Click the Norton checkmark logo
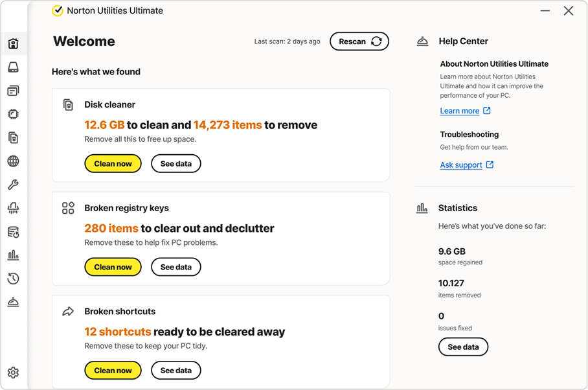The image size is (588, 390). click(58, 10)
